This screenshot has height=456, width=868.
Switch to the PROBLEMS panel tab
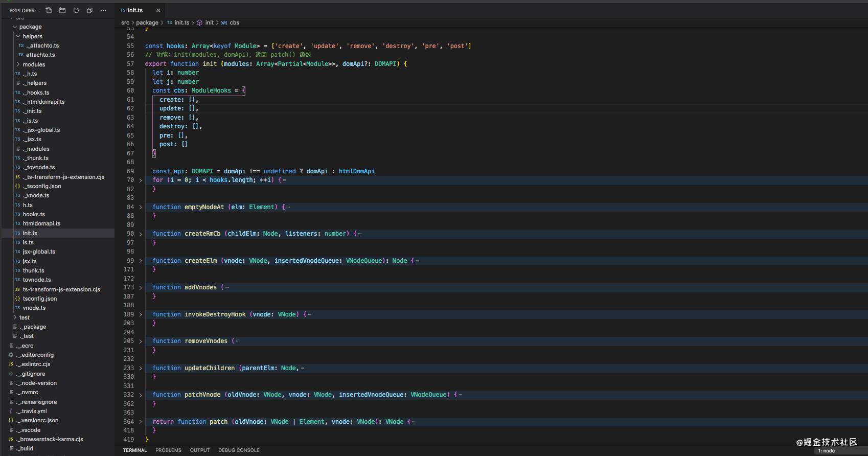168,450
